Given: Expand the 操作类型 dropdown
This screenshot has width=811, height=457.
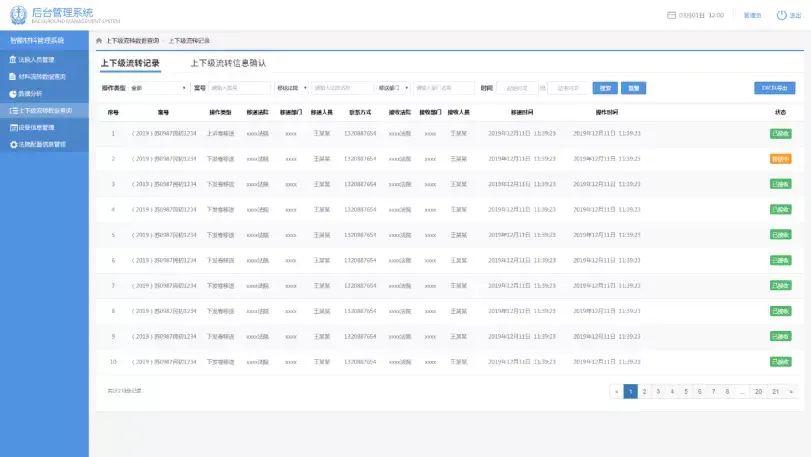Looking at the screenshot, I should [158, 88].
